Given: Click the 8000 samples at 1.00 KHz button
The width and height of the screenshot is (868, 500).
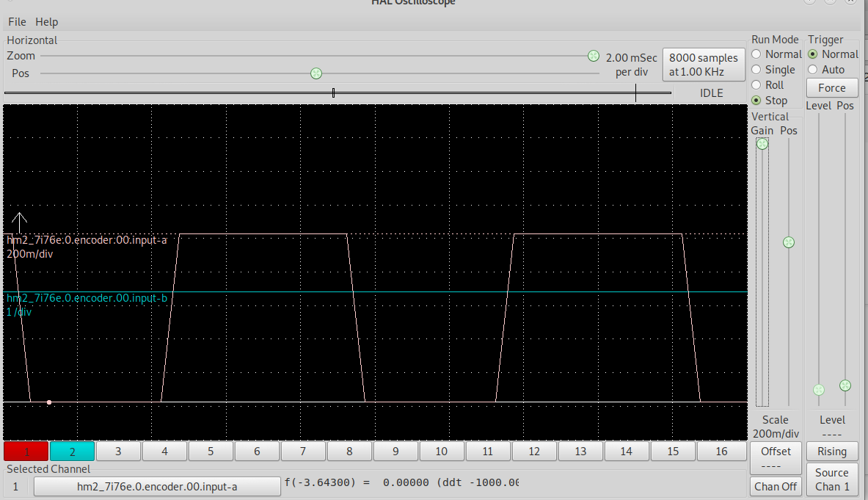Looking at the screenshot, I should click(704, 65).
